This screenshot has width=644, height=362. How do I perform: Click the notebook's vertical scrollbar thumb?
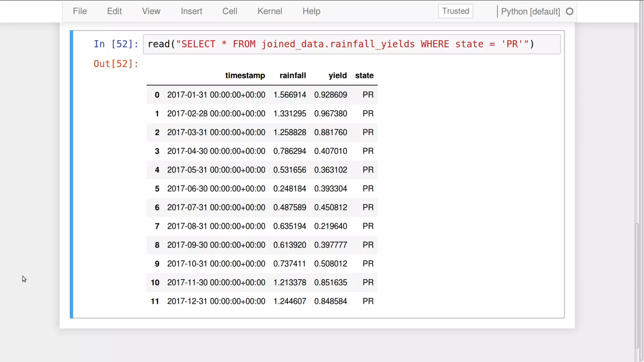[x=637, y=285]
